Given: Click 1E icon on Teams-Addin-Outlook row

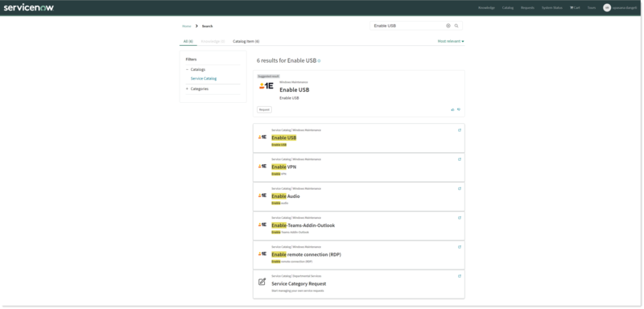Looking at the screenshot, I should click(x=262, y=225).
